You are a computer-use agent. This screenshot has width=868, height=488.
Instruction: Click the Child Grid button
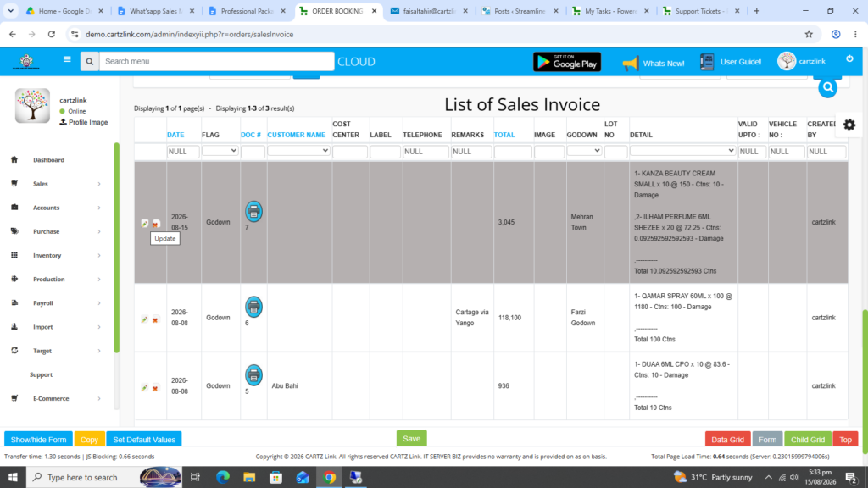(808, 440)
